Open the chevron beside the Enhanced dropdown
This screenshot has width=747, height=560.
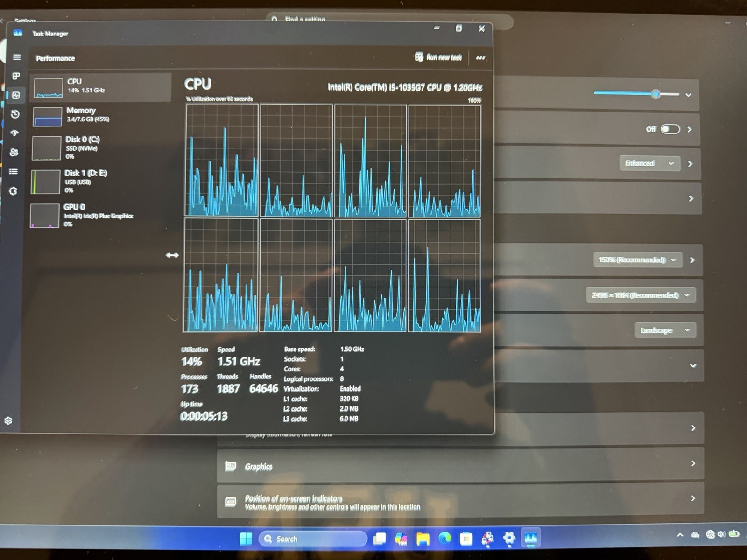(x=691, y=164)
